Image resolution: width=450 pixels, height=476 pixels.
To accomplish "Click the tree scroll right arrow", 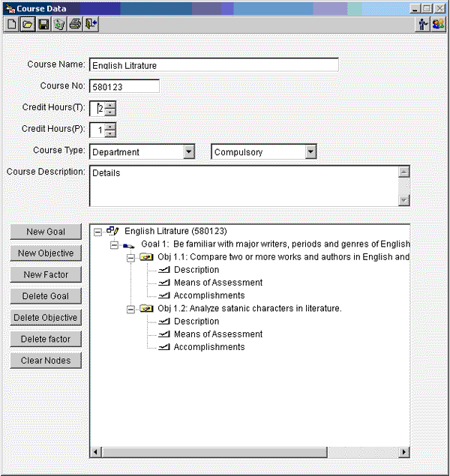I will 403,452.
